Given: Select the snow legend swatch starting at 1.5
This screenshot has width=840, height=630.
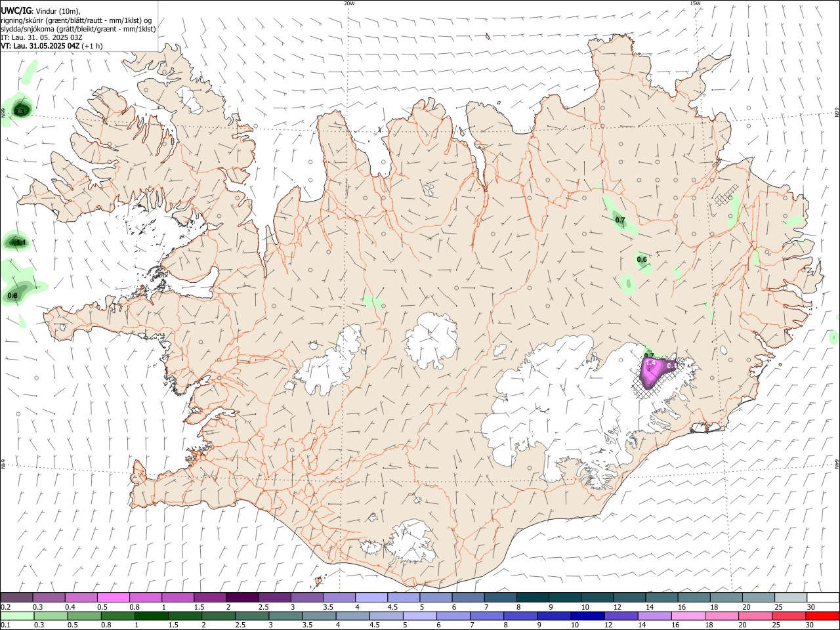Looking at the screenshot, I should pos(209,598).
